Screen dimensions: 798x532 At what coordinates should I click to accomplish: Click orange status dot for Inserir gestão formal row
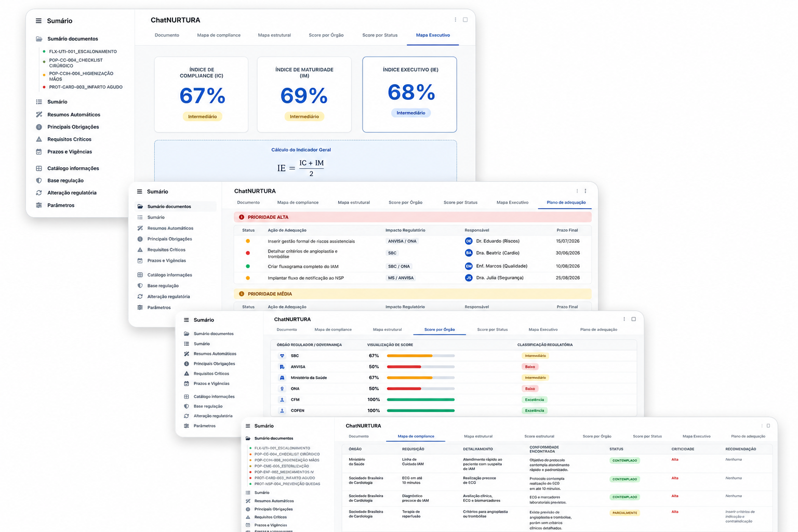click(248, 241)
